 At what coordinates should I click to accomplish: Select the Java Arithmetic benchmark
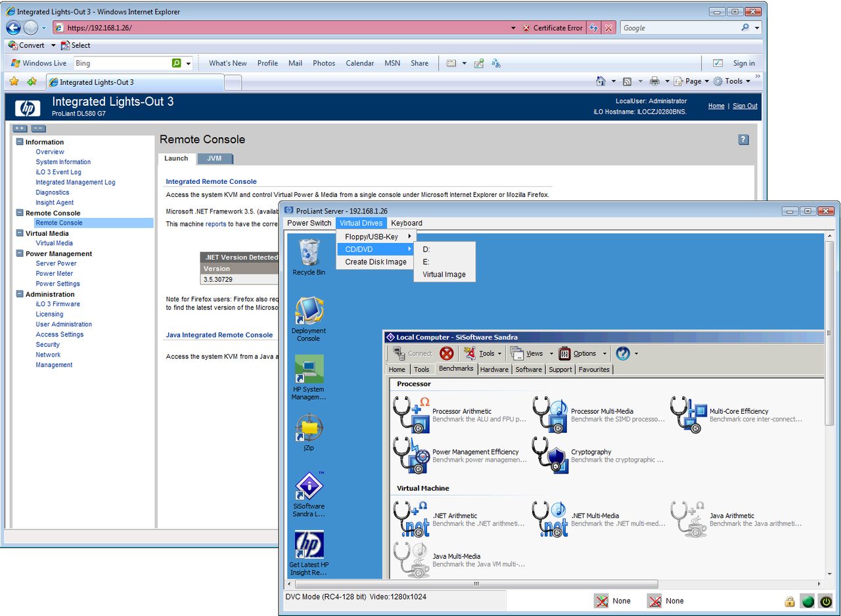pos(737,519)
